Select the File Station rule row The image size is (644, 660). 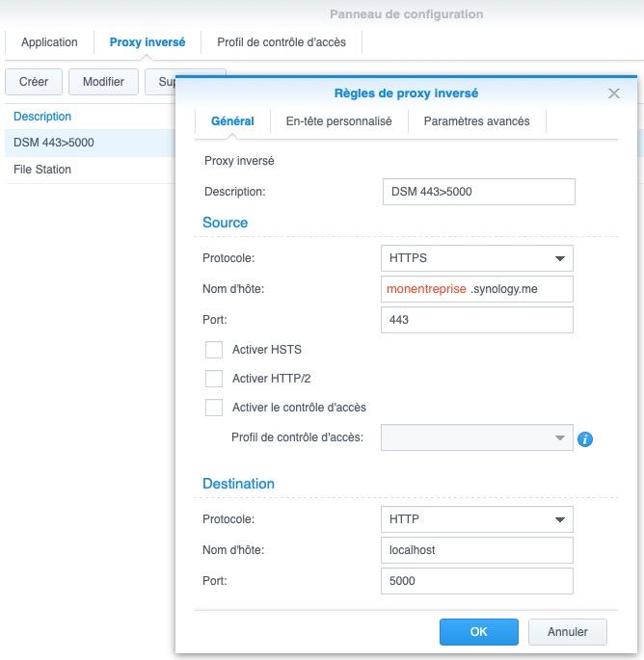(x=87, y=170)
